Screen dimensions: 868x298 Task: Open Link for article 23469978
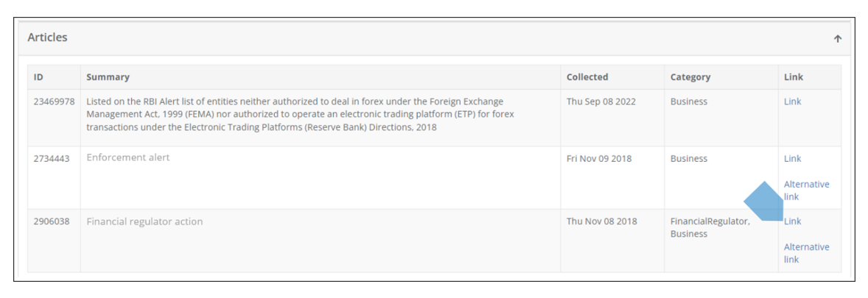point(792,102)
